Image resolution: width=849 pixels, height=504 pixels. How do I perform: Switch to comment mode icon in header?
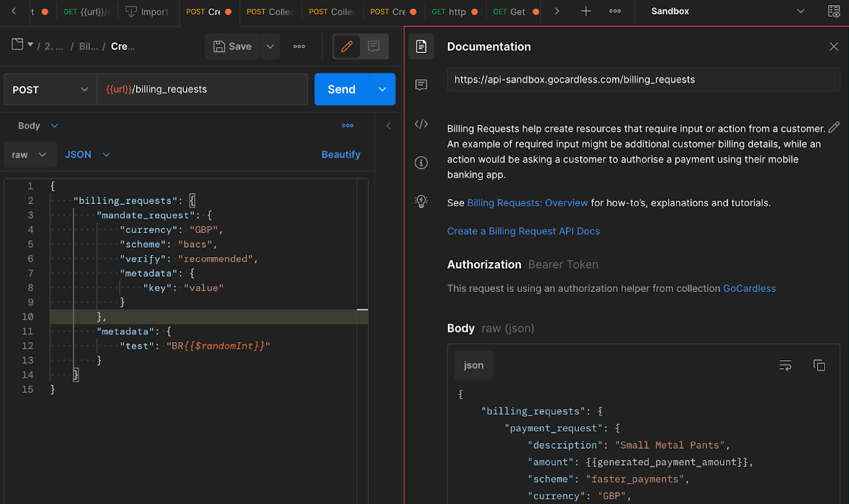(x=374, y=46)
